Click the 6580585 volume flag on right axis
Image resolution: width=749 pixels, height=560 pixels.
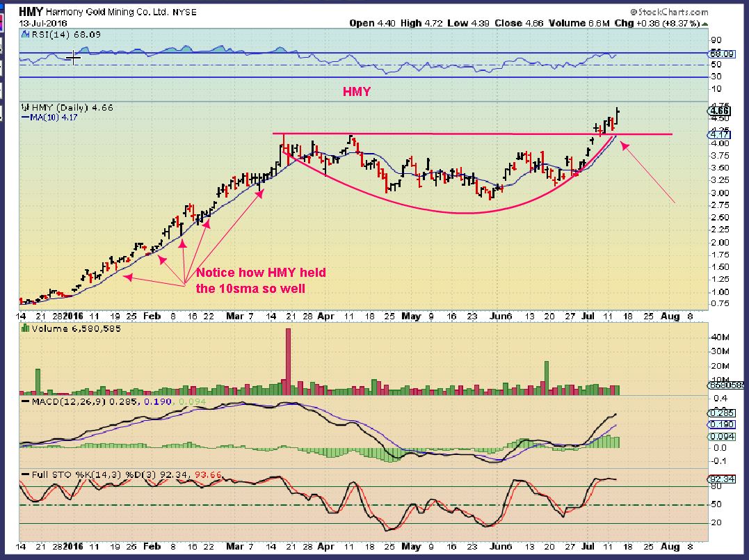pos(725,385)
